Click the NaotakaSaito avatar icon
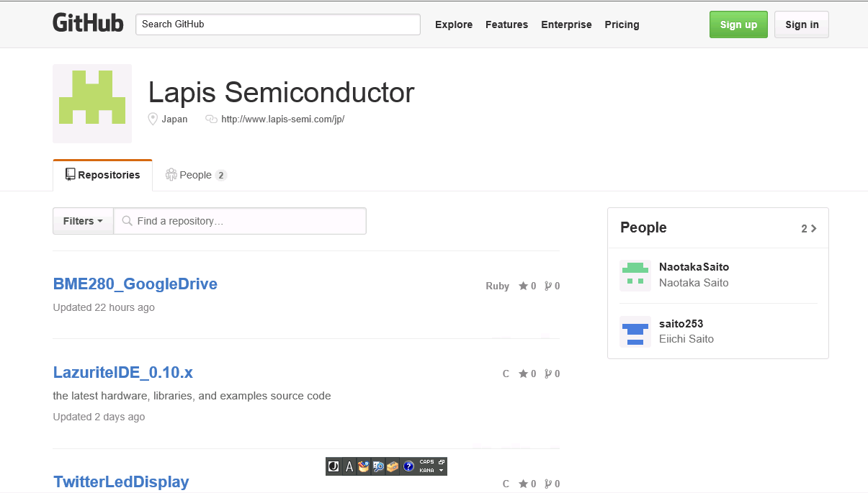The image size is (868, 493). [635, 276]
